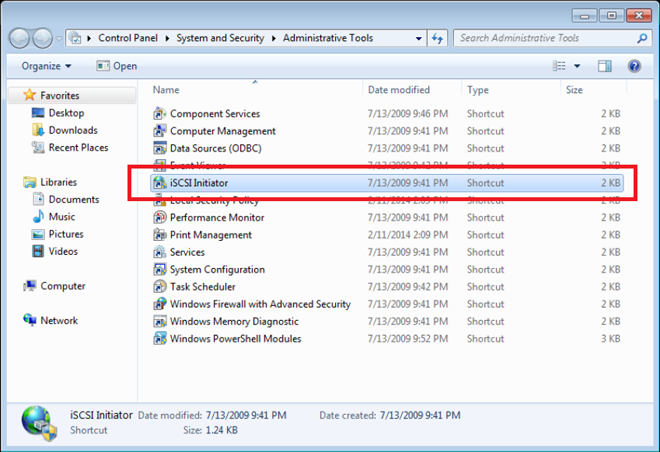Select the Windows PowerShell Modules 3 KB size
Viewport: 660px width, 452px height.
610,339
